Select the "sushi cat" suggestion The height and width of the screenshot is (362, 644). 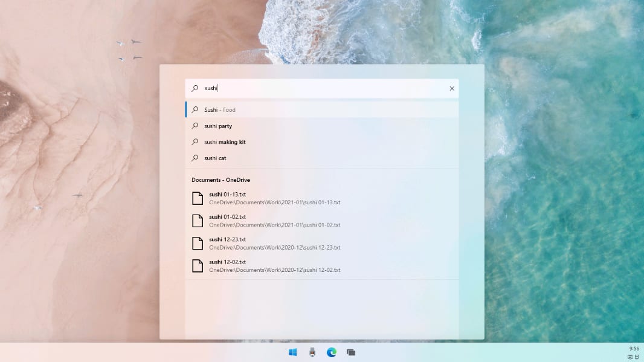click(x=215, y=158)
